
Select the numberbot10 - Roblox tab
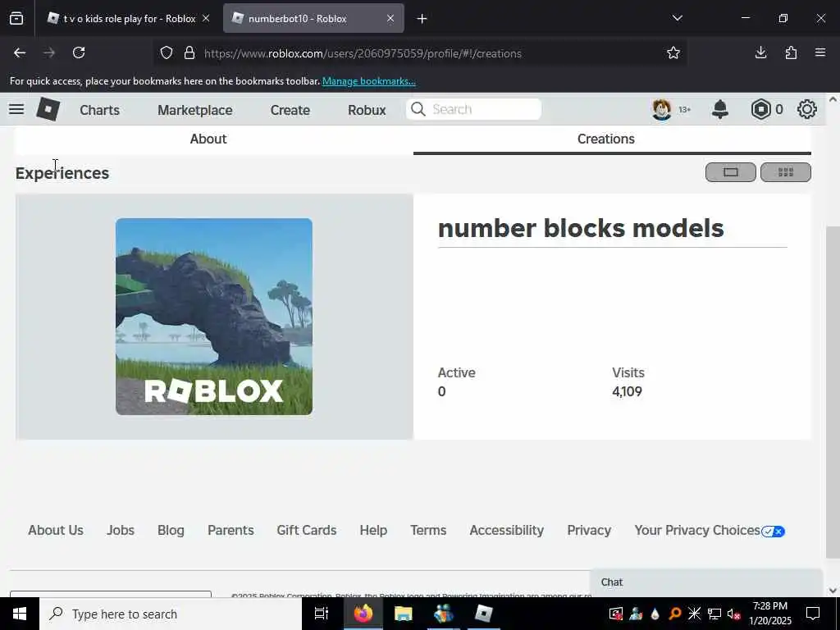point(313,19)
